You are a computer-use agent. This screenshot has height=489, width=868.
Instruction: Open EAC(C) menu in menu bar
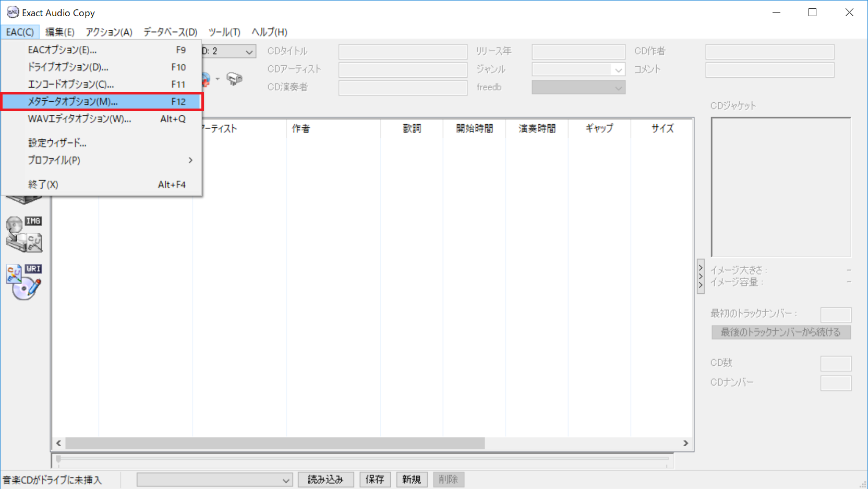click(x=20, y=32)
